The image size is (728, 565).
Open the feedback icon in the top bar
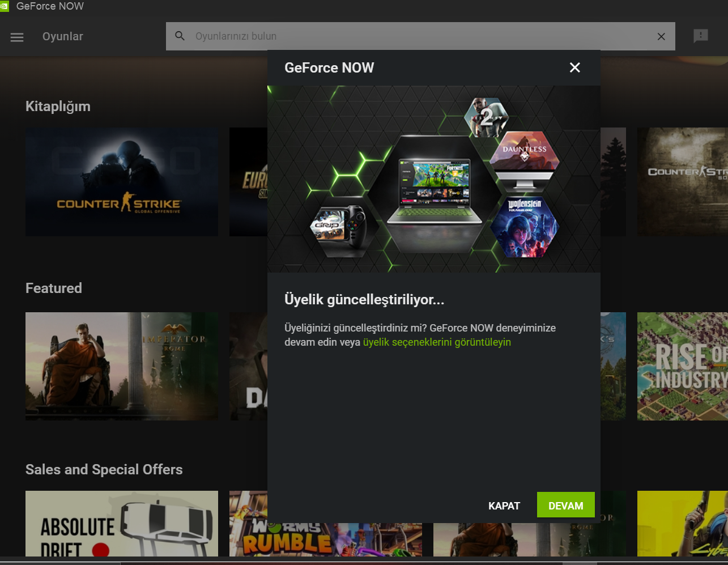(701, 36)
